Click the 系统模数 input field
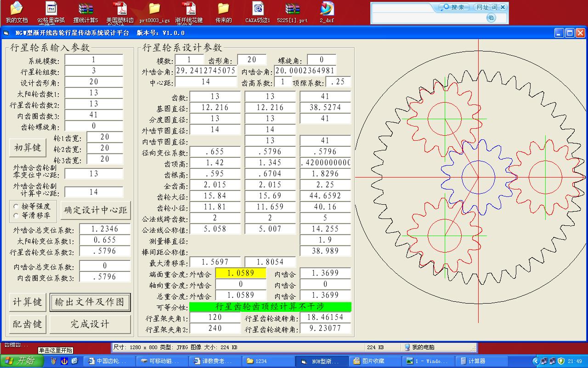The width and height of the screenshot is (588, 368). pos(94,60)
